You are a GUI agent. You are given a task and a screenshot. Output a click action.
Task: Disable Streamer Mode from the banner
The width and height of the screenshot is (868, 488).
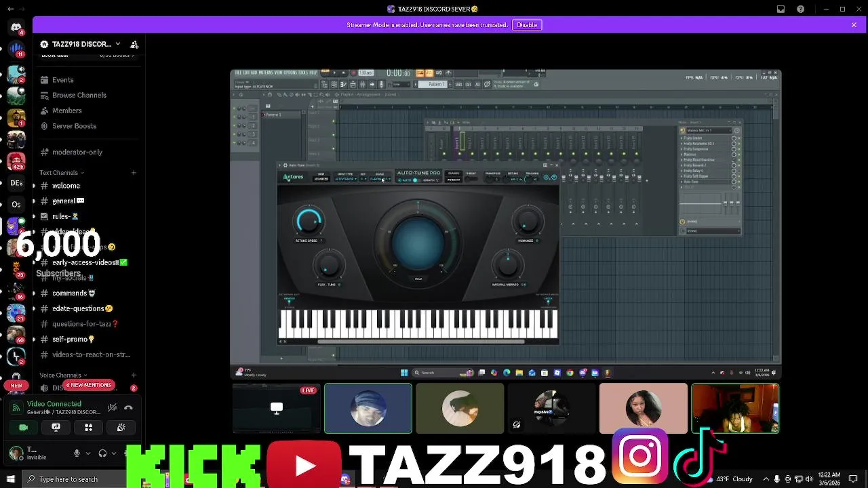[x=527, y=25]
